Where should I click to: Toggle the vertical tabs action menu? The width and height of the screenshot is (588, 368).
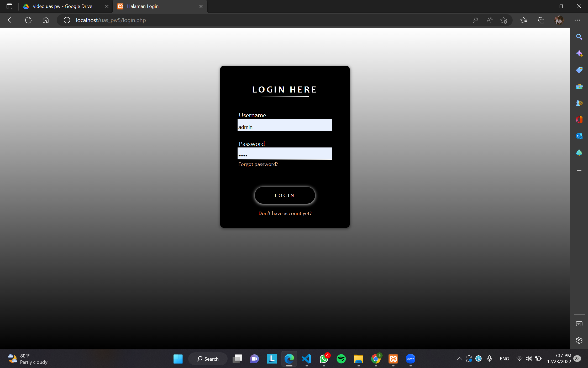9,6
